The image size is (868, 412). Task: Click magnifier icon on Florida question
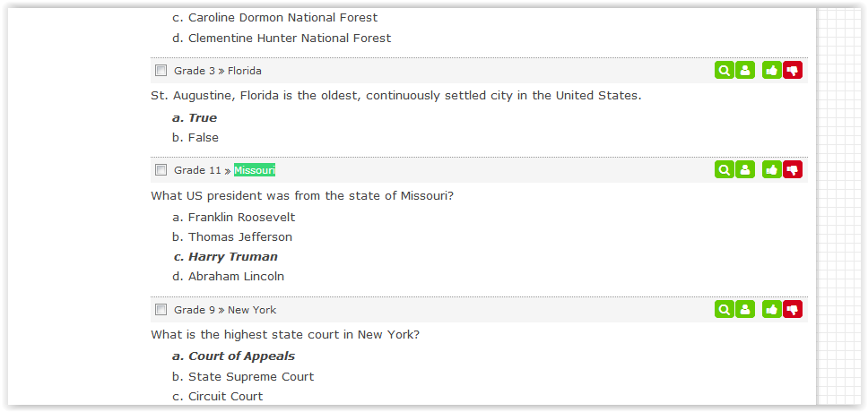724,71
